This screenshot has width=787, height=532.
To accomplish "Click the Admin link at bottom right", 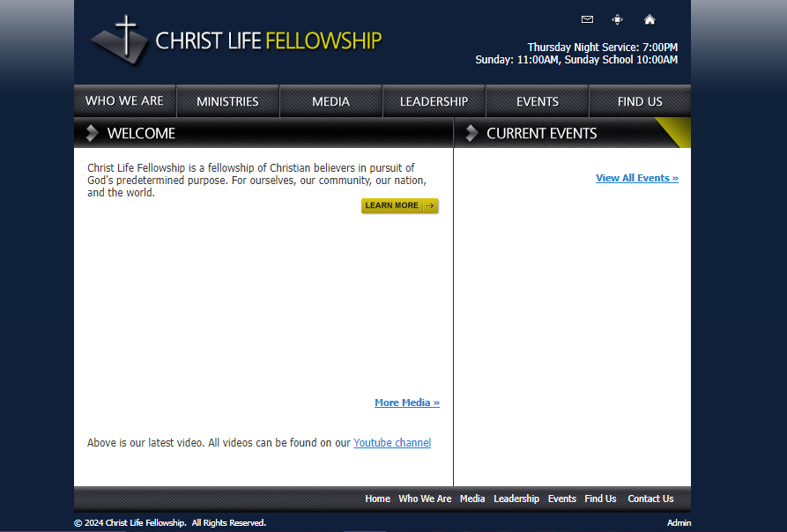I will pos(679,523).
